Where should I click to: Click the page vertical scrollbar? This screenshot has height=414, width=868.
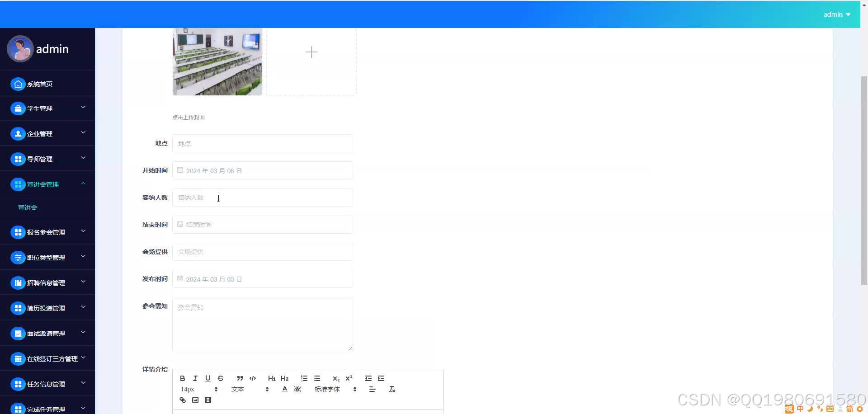864,181
